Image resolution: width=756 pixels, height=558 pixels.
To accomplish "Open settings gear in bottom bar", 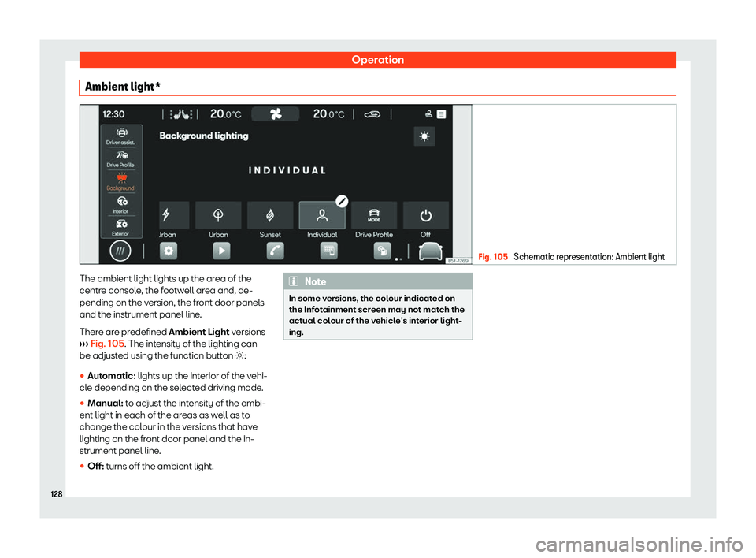I will pyautogui.click(x=168, y=251).
